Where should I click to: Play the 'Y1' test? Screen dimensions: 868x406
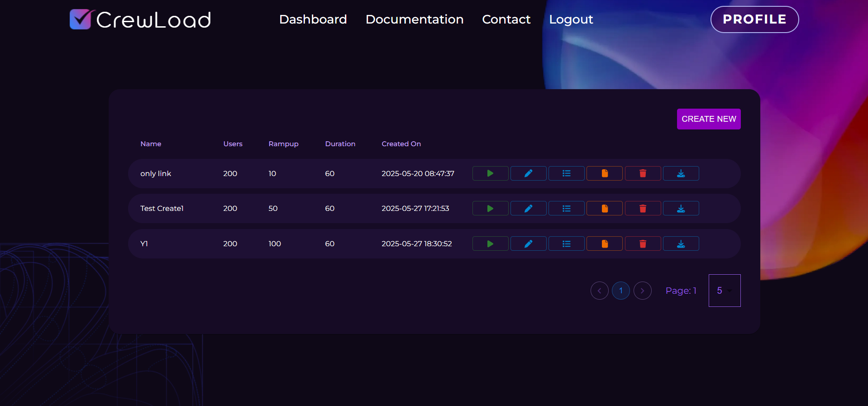490,244
